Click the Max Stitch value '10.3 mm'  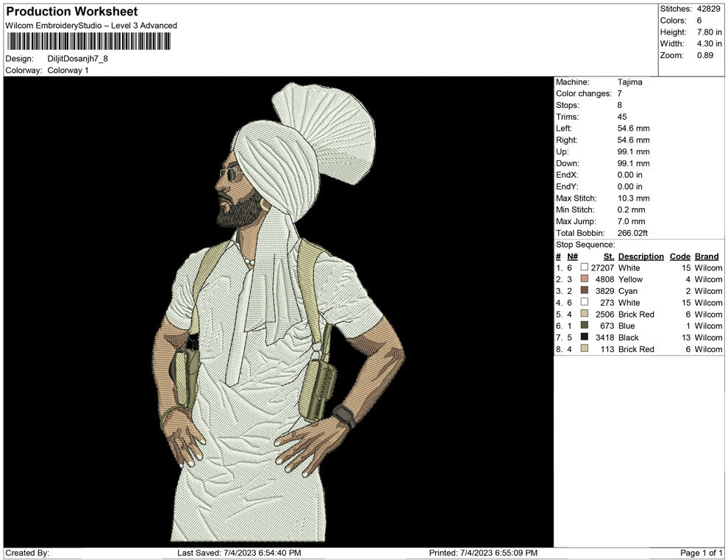(x=633, y=198)
